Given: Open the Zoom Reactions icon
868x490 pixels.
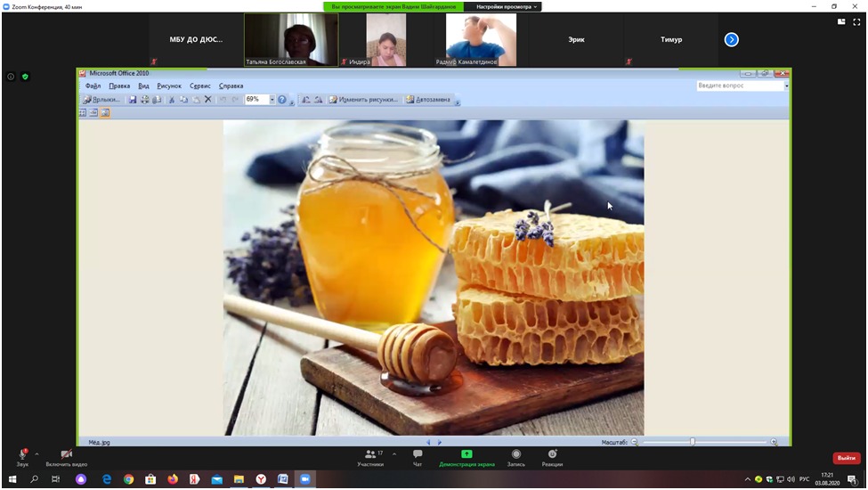Looking at the screenshot, I should (x=552, y=454).
